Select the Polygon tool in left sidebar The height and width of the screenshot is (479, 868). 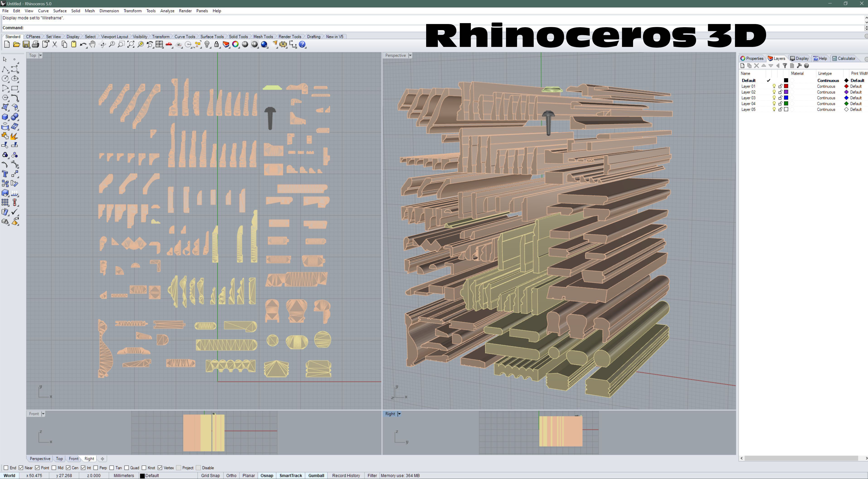click(x=5, y=98)
